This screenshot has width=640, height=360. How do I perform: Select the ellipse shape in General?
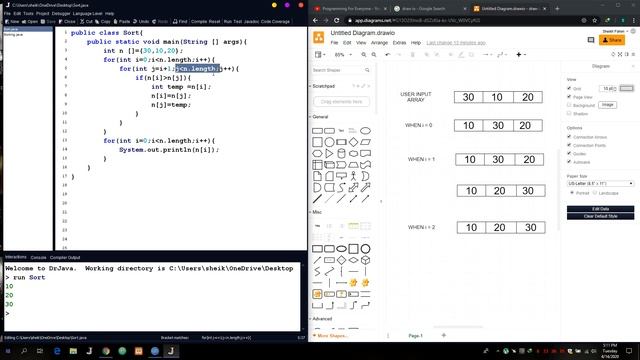(x=365, y=131)
